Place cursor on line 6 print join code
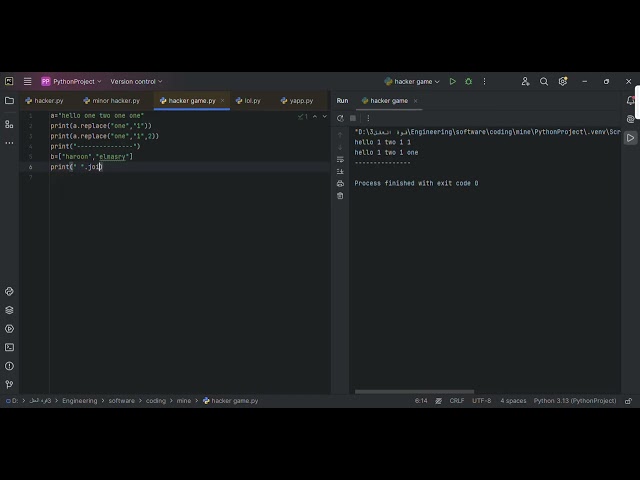 point(76,167)
